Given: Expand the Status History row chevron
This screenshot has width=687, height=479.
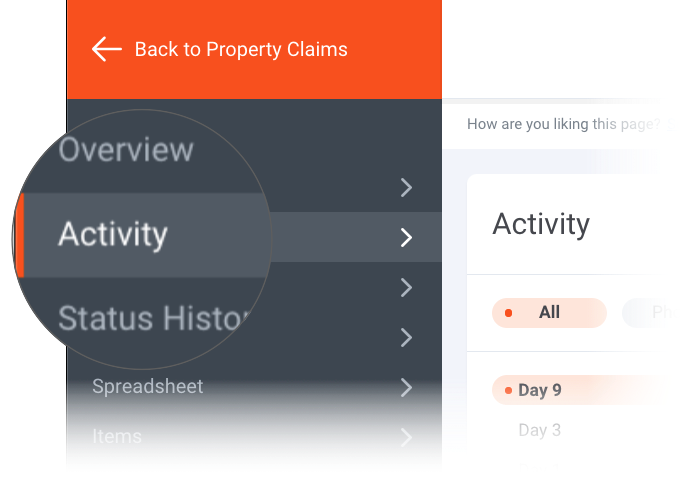Looking at the screenshot, I should (406, 288).
